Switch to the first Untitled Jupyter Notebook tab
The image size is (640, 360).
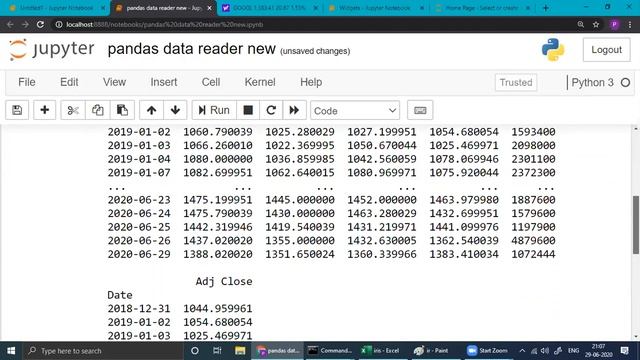click(x=56, y=8)
